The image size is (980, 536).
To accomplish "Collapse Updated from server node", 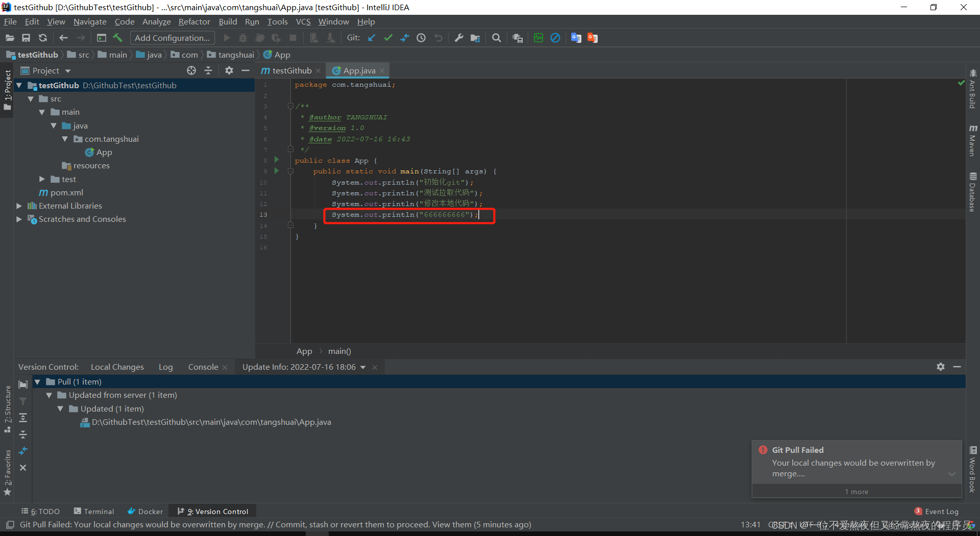I will 49,395.
